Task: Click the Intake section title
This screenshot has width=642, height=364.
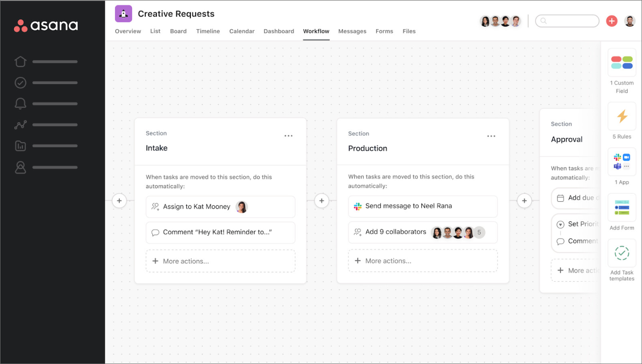Action: (156, 148)
